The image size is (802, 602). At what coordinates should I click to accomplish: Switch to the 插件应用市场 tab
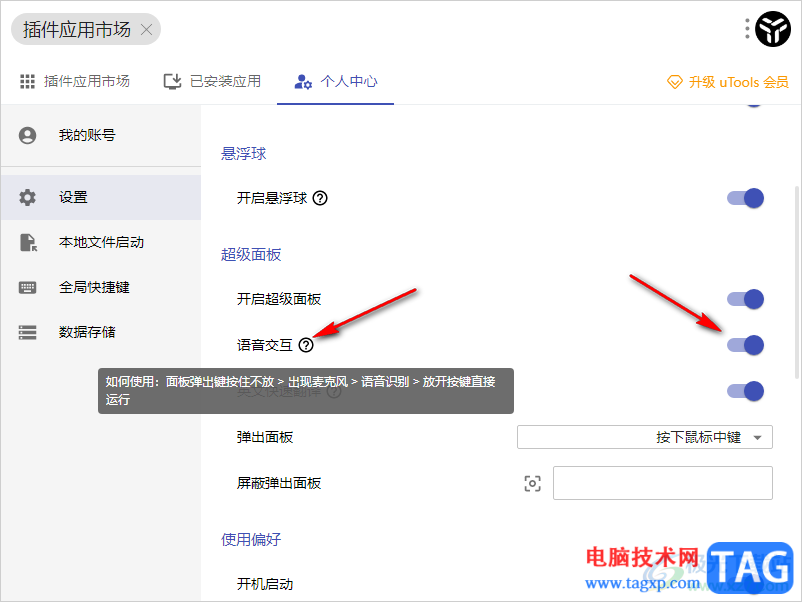coord(75,81)
